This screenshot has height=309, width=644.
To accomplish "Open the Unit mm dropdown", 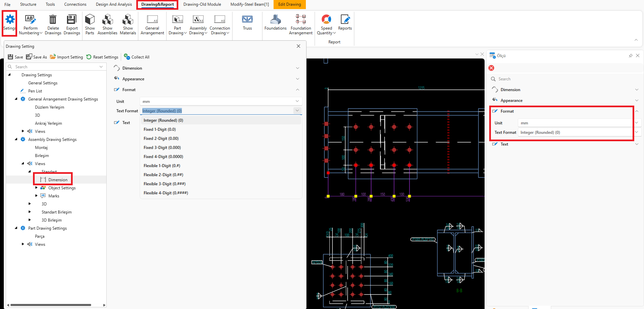I will pyautogui.click(x=221, y=101).
